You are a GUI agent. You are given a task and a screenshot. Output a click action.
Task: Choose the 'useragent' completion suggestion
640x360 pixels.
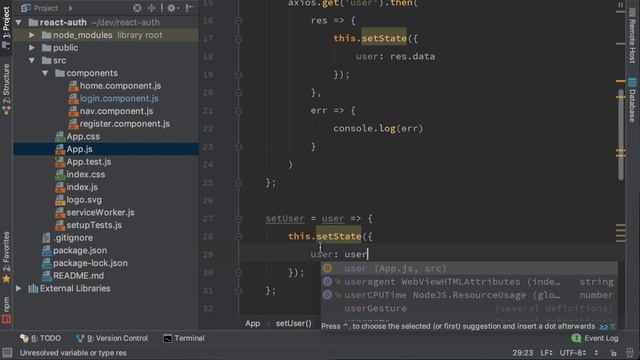tap(469, 282)
